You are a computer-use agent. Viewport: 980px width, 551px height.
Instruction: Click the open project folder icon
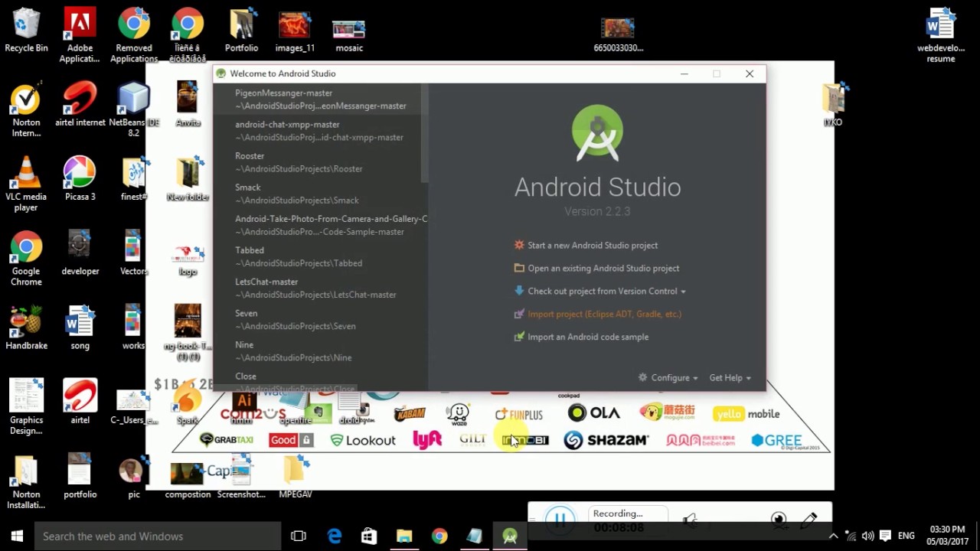point(519,268)
